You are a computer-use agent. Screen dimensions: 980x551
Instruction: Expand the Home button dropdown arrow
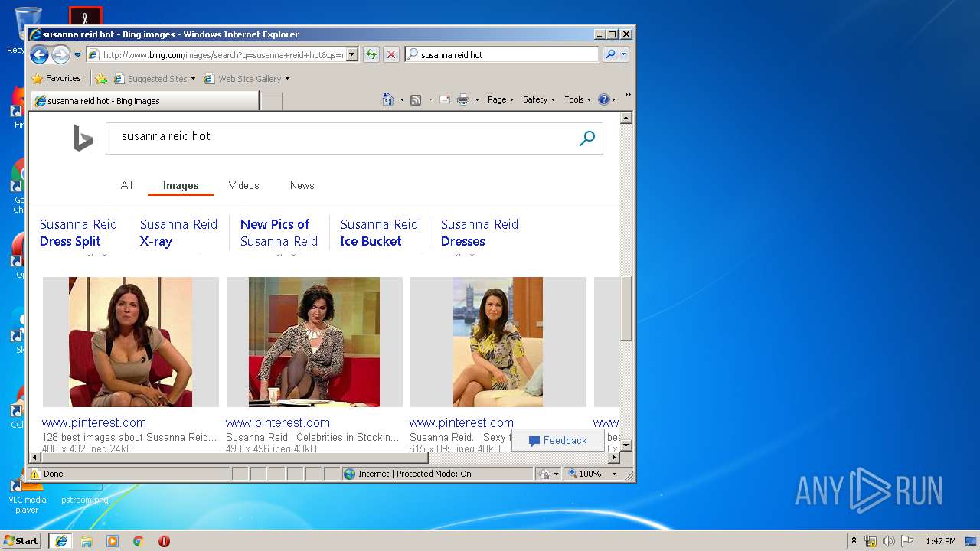click(402, 99)
